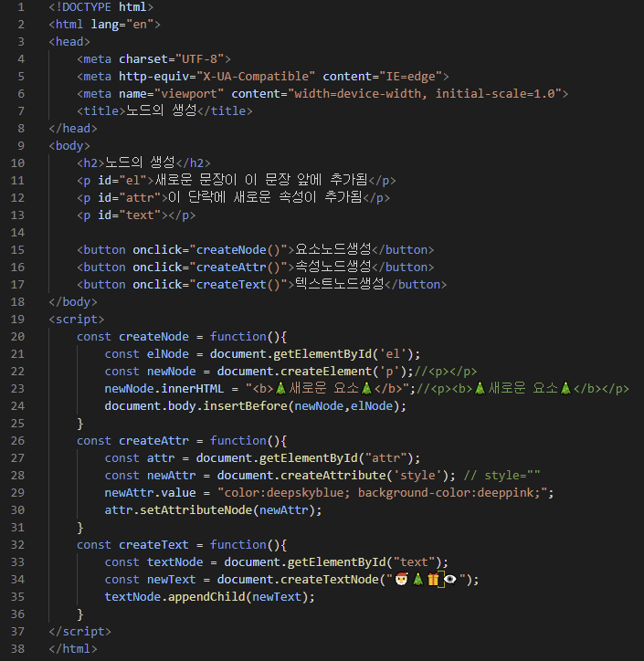This screenshot has height=661, width=644.
Task: Click the trailing comment on line 23
Action: click(x=523, y=388)
